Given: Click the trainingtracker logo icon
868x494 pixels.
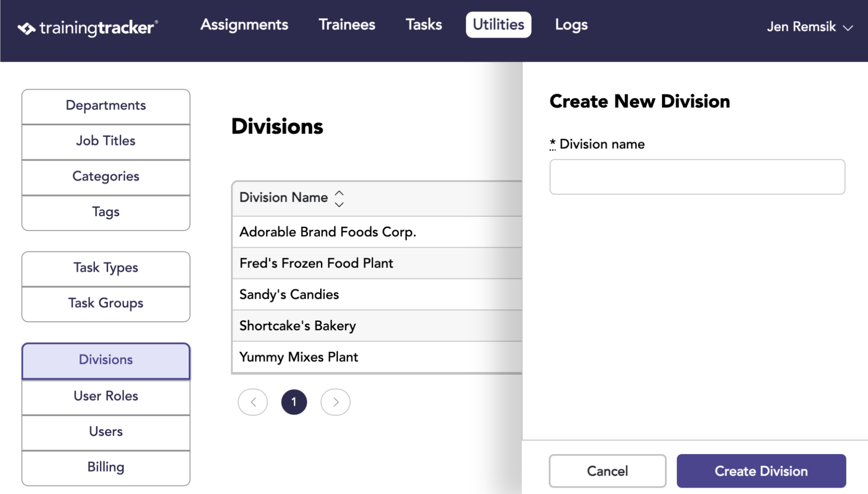Looking at the screenshot, I should (x=26, y=28).
